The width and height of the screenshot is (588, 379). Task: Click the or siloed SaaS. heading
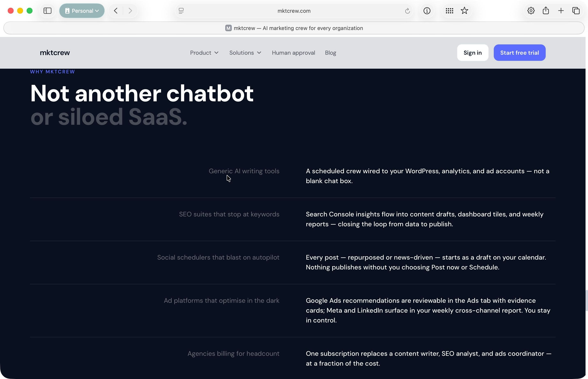109,117
